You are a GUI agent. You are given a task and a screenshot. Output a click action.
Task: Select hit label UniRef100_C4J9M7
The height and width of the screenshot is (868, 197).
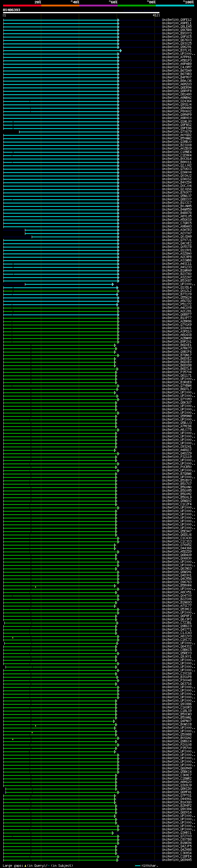click(x=177, y=67)
